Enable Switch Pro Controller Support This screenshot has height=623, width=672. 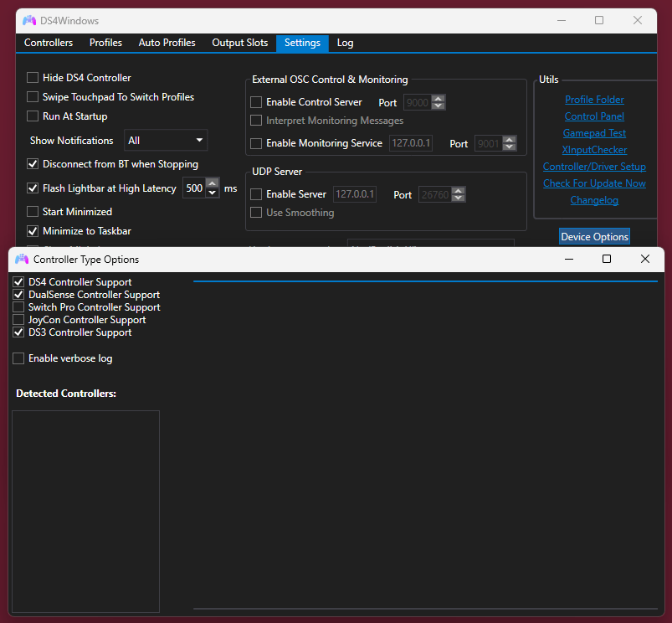point(18,307)
